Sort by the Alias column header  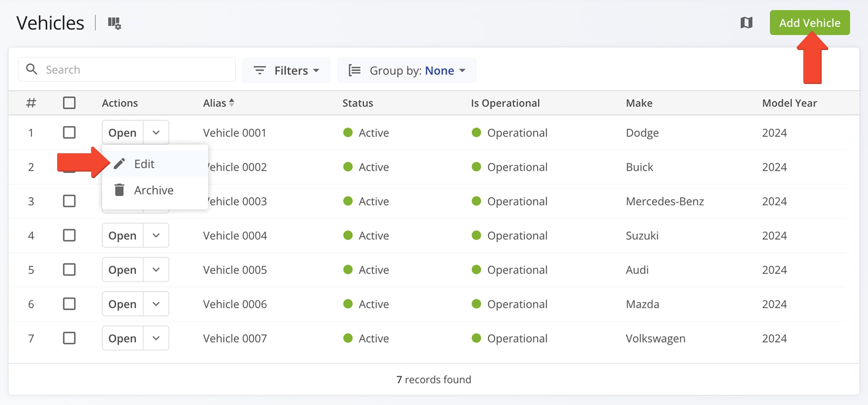click(218, 103)
